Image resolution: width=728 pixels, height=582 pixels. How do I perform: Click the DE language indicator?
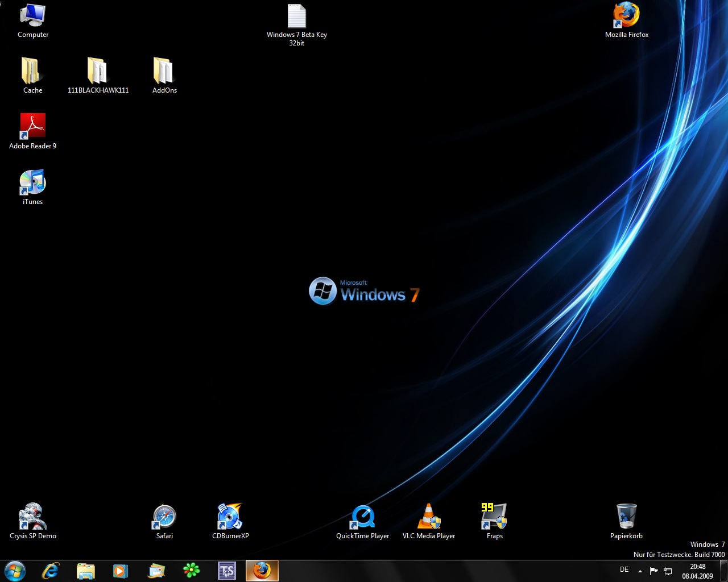pos(624,569)
